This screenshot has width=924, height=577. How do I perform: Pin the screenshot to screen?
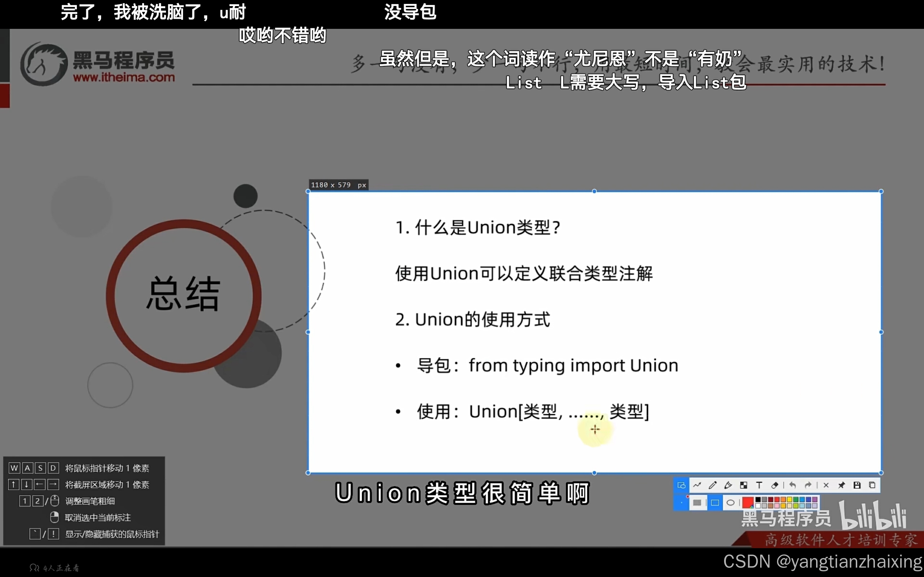[842, 485]
